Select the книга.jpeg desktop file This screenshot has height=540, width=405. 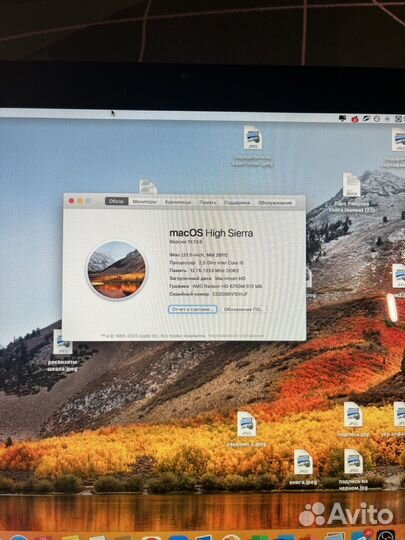click(x=303, y=467)
